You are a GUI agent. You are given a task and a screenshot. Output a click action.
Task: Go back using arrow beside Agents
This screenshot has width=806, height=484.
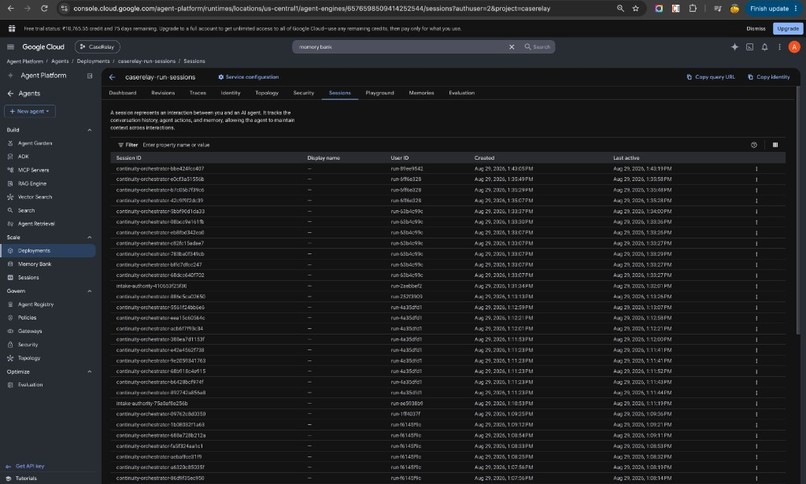[x=10, y=94]
